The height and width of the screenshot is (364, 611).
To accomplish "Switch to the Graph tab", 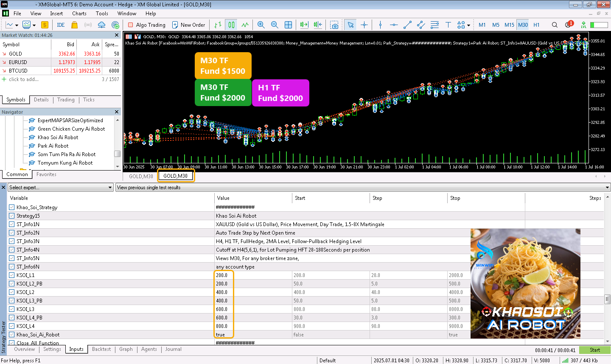I will [x=126, y=349].
